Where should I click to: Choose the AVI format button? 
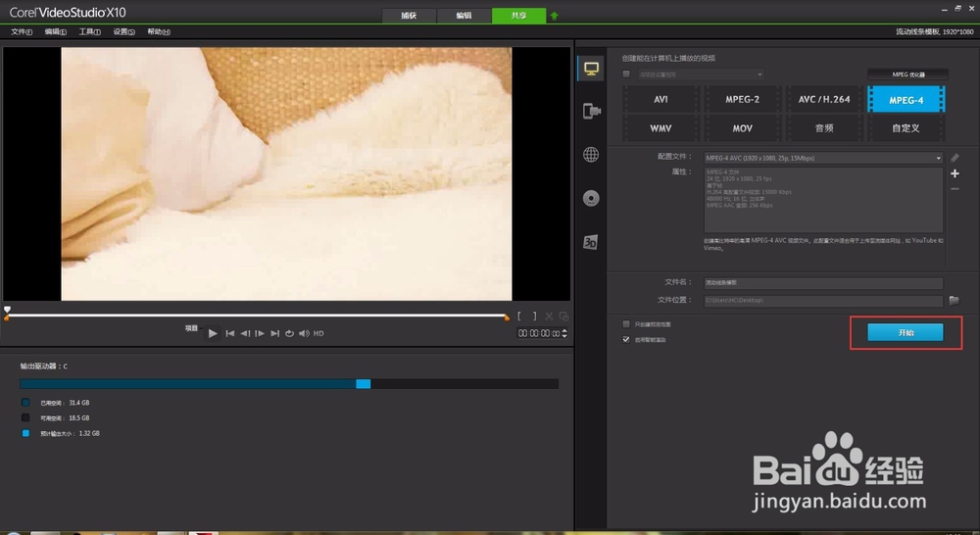pyautogui.click(x=661, y=99)
